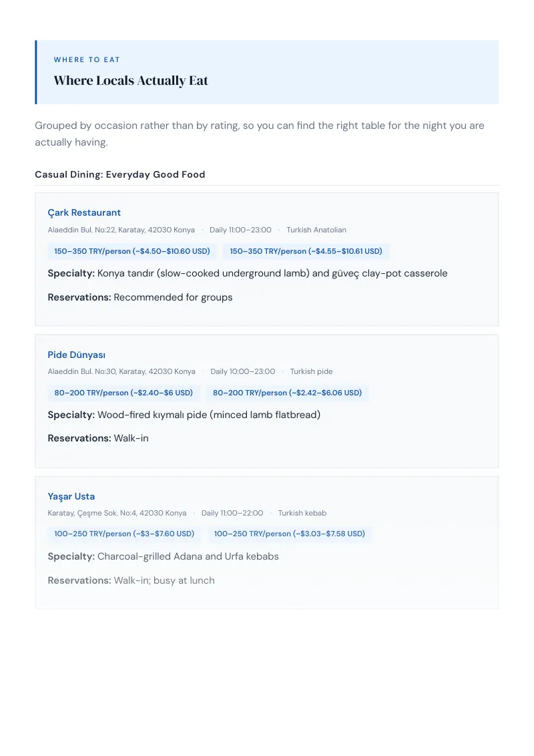Click Yaşar Usta's Çeşme Sok. No:4 address
Image resolution: width=534 pixels, height=756 pixels.
click(x=117, y=513)
